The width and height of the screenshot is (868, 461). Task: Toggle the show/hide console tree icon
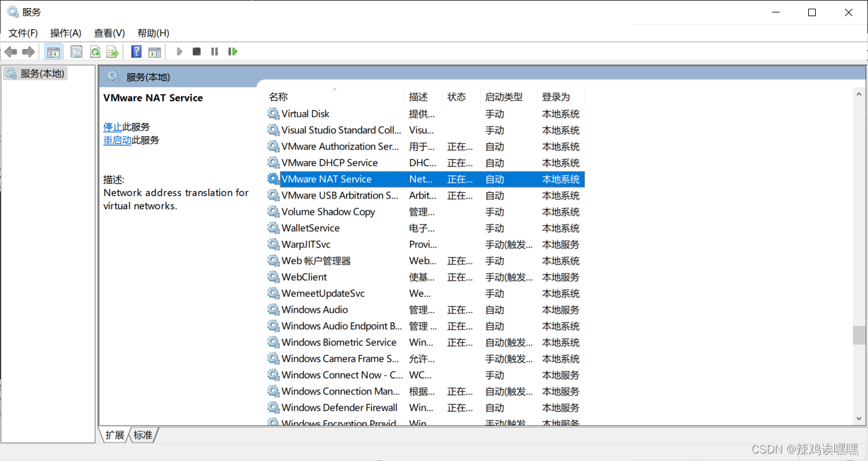(x=54, y=52)
